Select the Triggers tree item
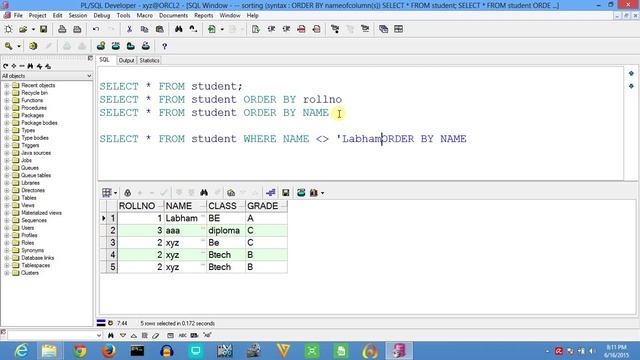This screenshot has height=360, width=640. point(30,145)
